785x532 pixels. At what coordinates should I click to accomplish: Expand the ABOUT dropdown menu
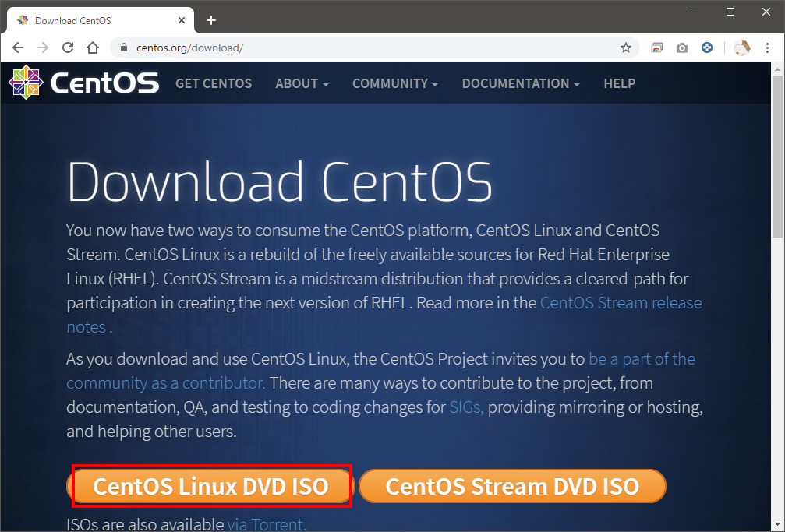(x=302, y=83)
